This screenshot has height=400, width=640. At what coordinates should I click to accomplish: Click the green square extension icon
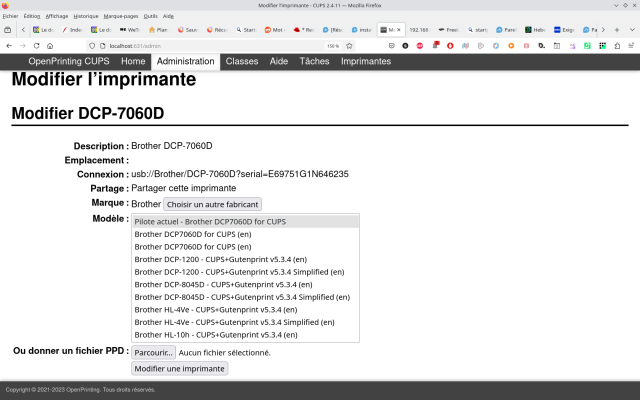(x=587, y=46)
